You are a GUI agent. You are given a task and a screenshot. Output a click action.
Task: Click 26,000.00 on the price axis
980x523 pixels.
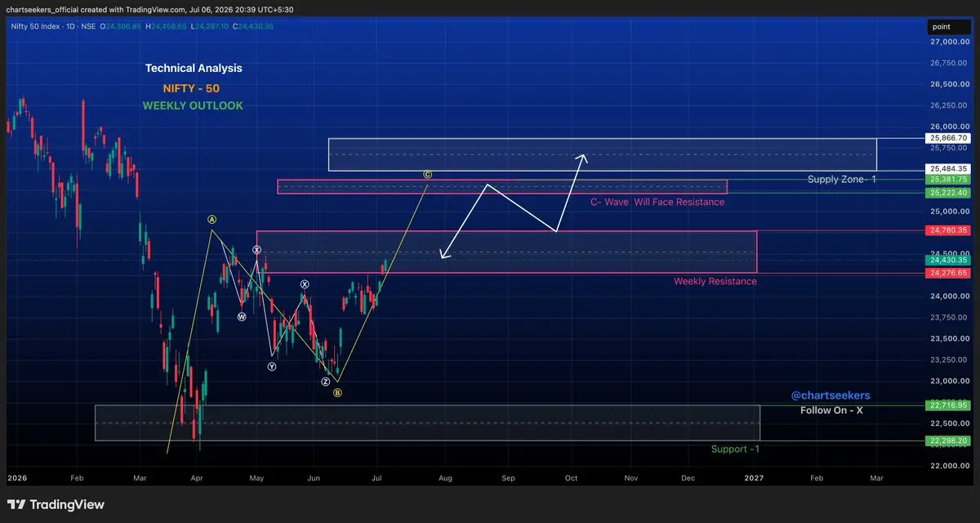click(x=948, y=127)
